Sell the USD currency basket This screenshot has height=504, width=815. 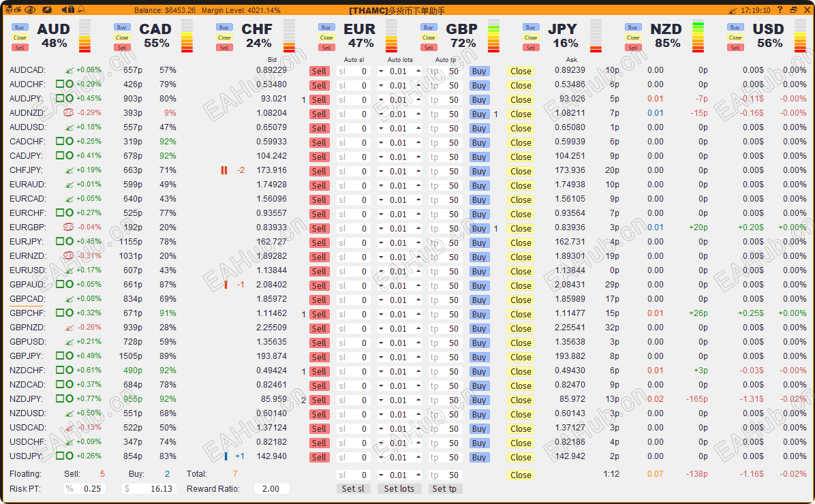tap(735, 48)
